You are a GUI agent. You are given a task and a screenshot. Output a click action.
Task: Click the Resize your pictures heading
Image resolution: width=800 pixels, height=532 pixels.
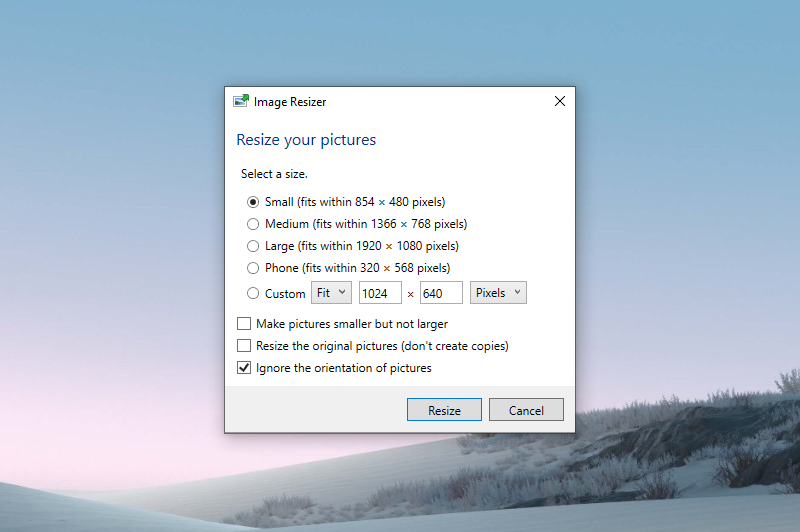(306, 140)
